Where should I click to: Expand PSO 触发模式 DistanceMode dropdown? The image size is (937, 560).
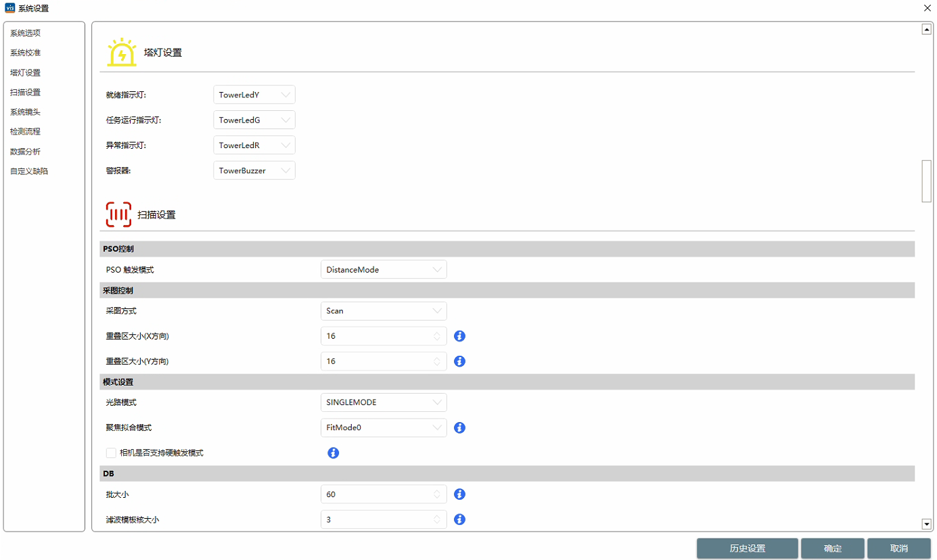click(x=383, y=269)
